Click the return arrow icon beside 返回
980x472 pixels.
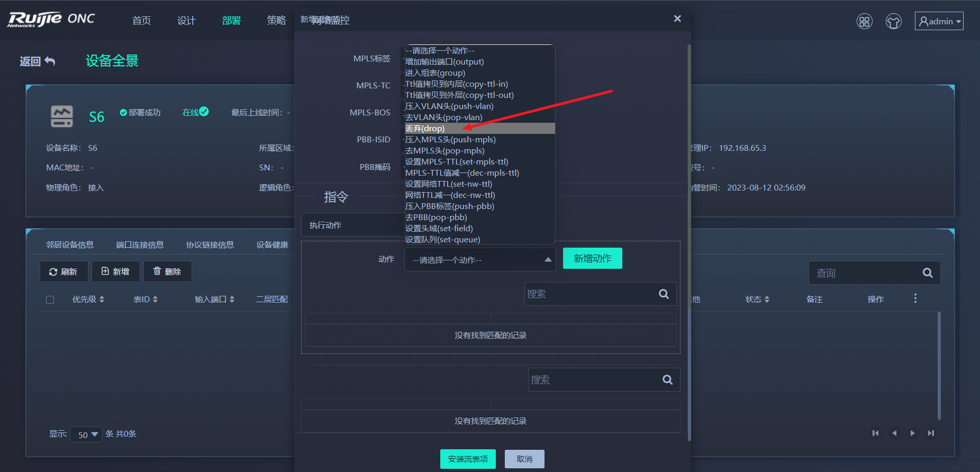(x=50, y=61)
